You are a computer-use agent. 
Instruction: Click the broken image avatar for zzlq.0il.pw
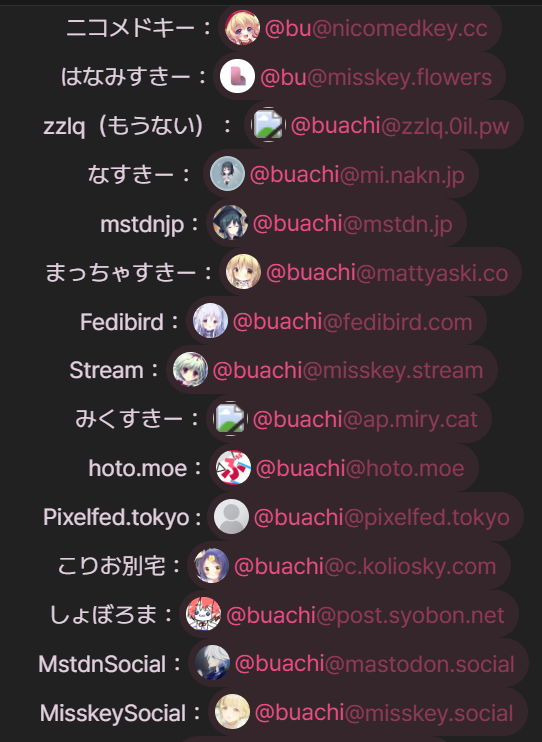(268, 125)
